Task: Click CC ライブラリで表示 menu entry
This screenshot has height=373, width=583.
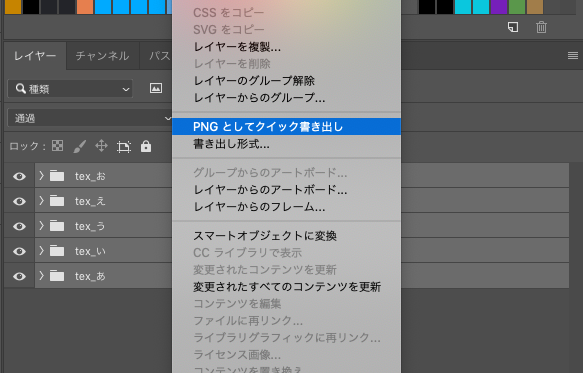Action: (286, 253)
